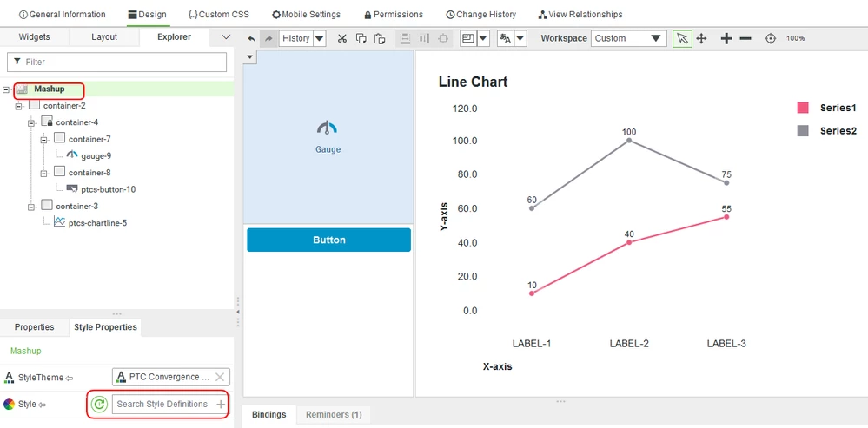Copy the selected widget

click(361, 39)
